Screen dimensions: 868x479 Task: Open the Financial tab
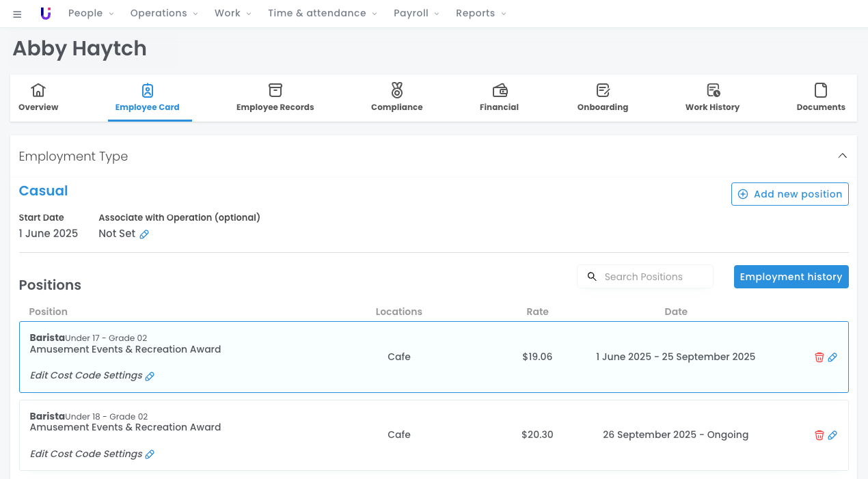499,98
